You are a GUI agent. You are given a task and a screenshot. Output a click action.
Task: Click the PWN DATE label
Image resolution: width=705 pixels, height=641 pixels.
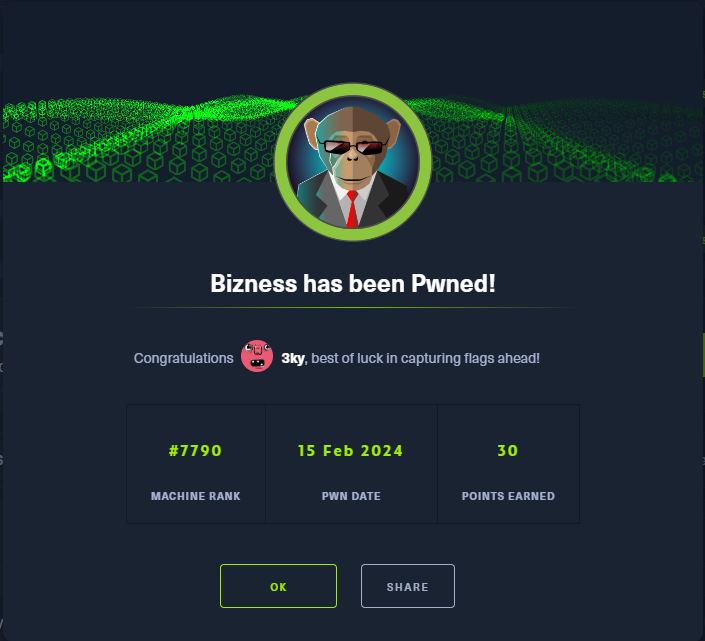tap(351, 496)
